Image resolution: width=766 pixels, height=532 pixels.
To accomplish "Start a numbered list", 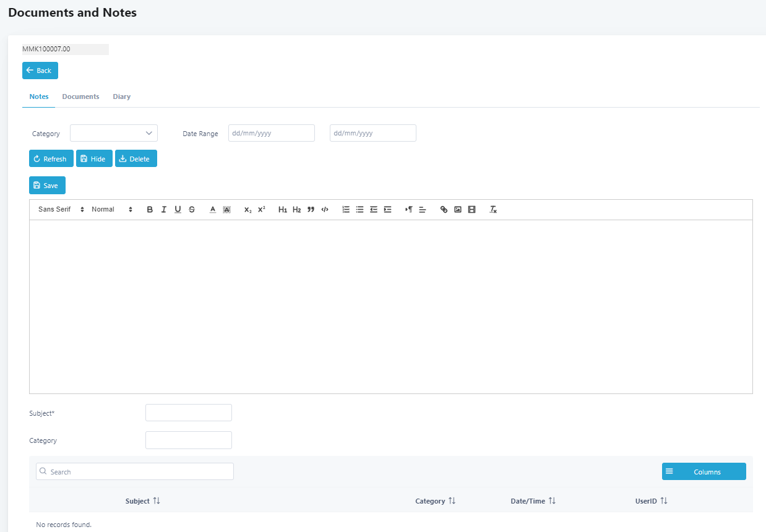I will click(x=346, y=210).
